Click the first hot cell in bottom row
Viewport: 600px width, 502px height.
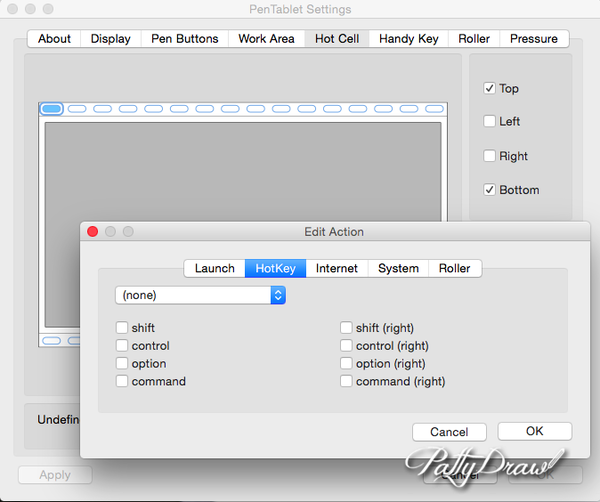[x=52, y=341]
